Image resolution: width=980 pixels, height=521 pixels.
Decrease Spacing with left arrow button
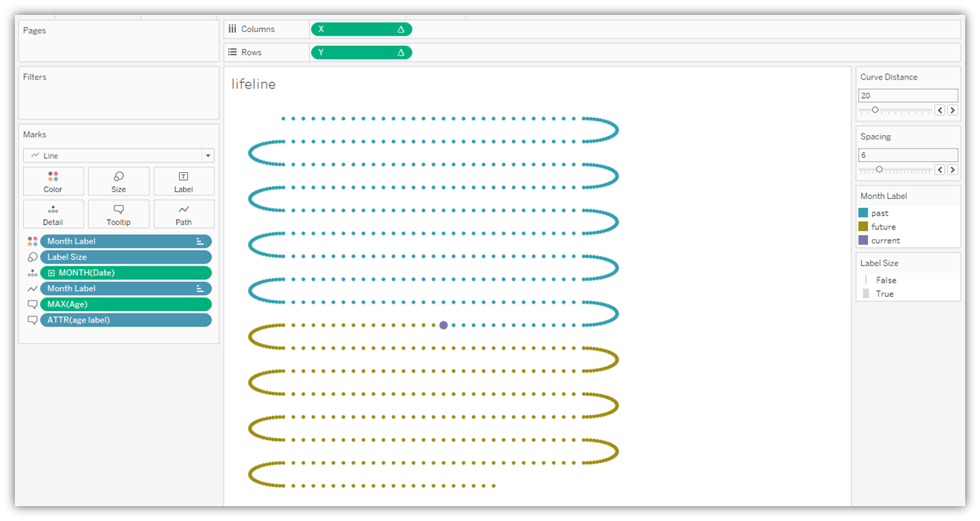point(939,169)
